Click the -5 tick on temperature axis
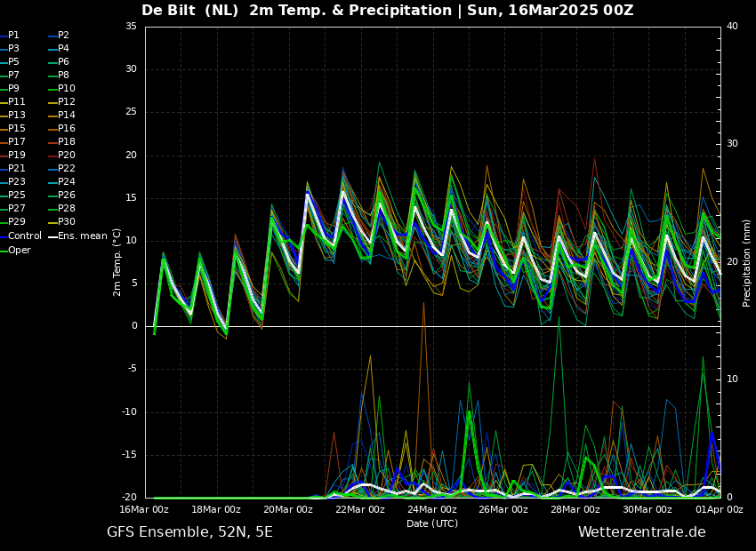Viewport: 756px width, 551px height. point(132,370)
